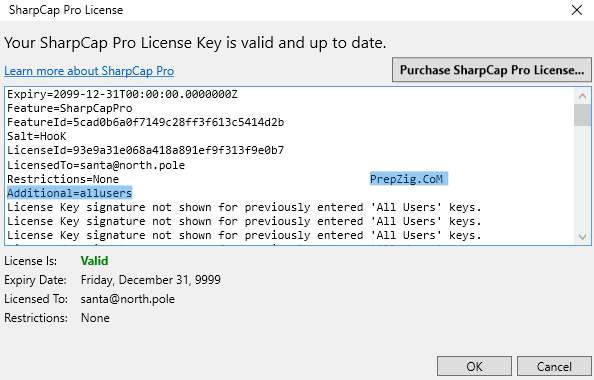Image resolution: width=594 pixels, height=380 pixels.
Task: Click the license text scrollbar thumb
Action: tap(582, 115)
